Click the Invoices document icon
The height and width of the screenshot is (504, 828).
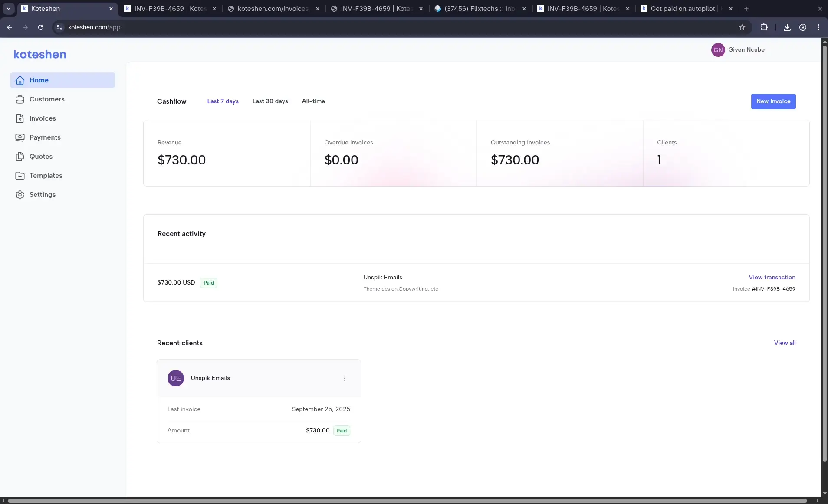(20, 118)
